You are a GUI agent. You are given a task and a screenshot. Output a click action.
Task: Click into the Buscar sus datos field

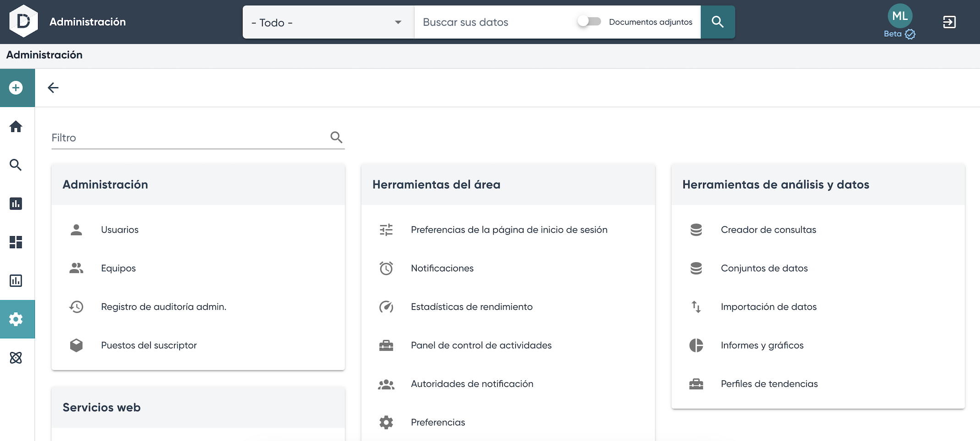495,22
